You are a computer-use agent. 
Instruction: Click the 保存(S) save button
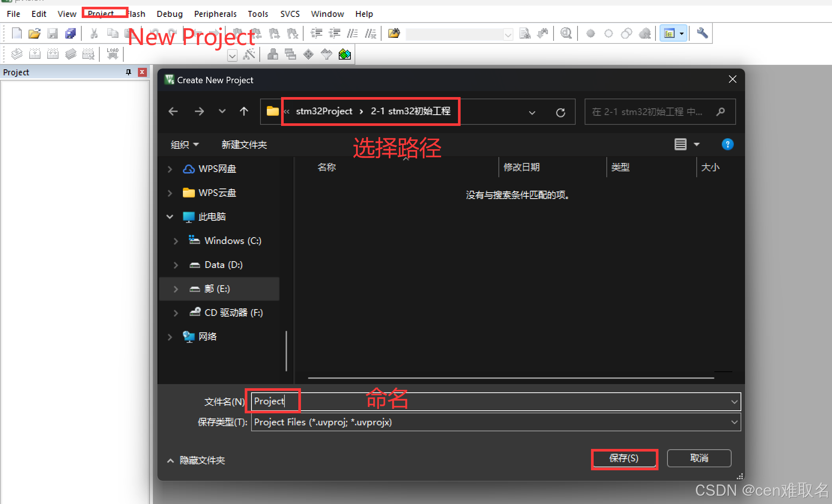coord(624,458)
